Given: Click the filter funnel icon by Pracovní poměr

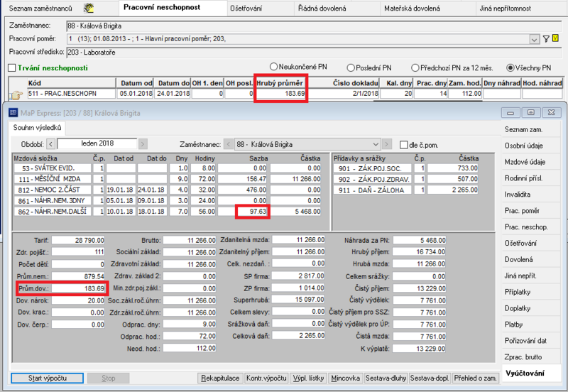Looking at the screenshot, I should [546, 39].
